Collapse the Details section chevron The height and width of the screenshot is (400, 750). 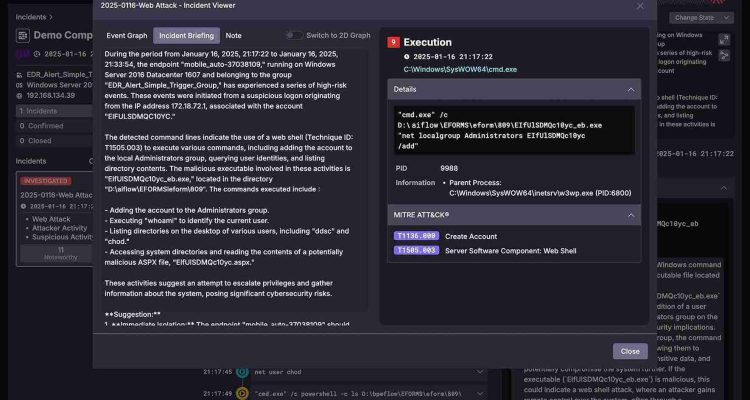631,89
